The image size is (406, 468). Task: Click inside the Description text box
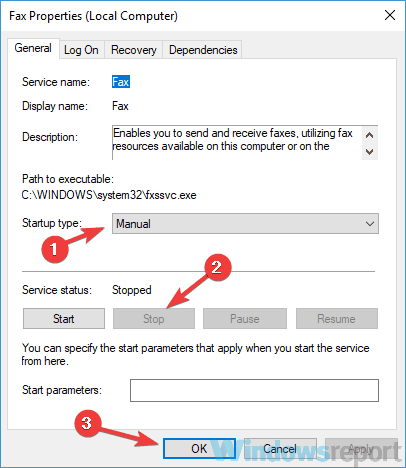coord(237,143)
